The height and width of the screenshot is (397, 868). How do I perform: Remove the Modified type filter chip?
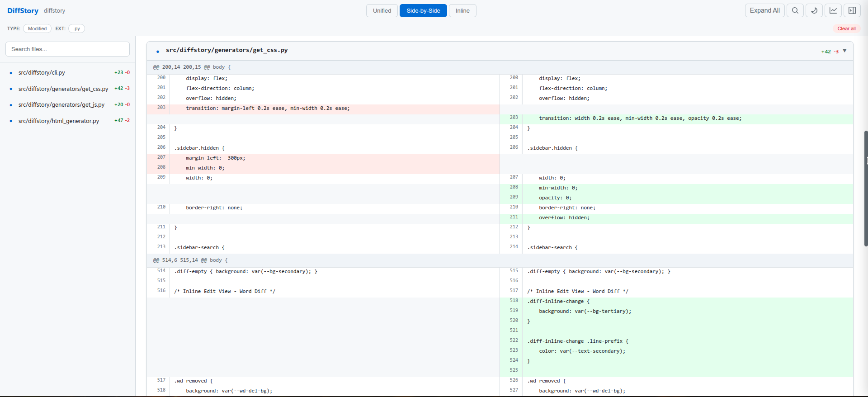tap(37, 28)
